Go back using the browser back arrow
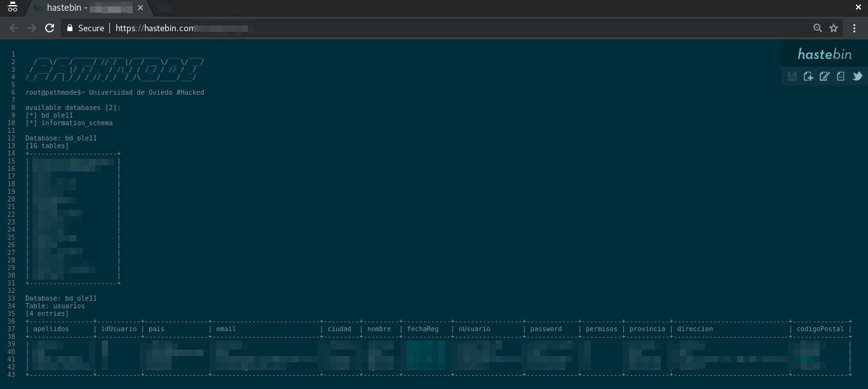The height and width of the screenshot is (389, 868). tap(14, 28)
